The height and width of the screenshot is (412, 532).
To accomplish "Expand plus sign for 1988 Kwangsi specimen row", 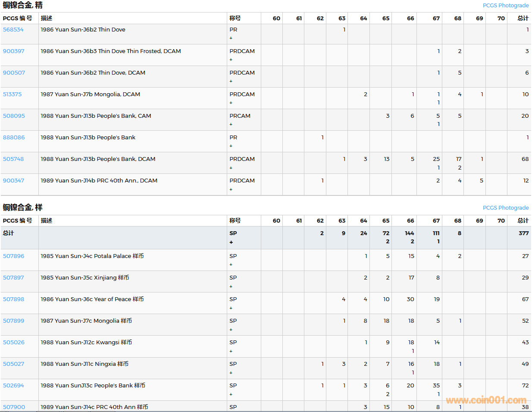I will tap(231, 352).
